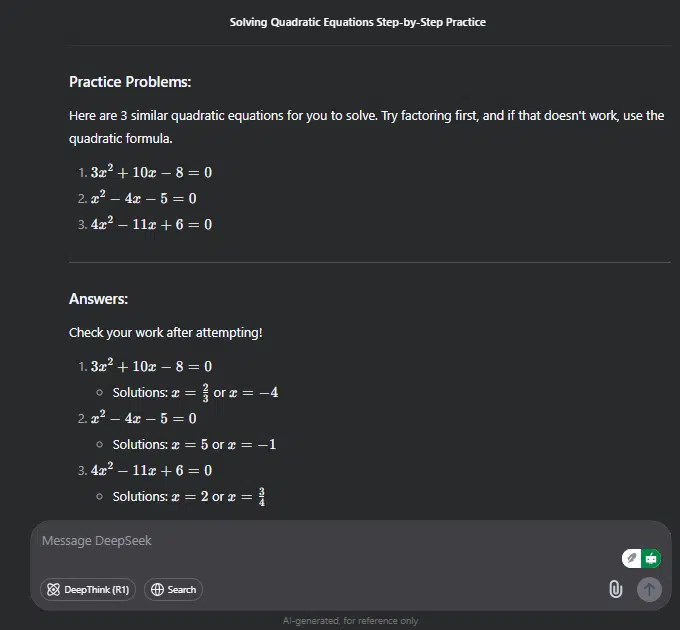Select the Answers heading

98,299
